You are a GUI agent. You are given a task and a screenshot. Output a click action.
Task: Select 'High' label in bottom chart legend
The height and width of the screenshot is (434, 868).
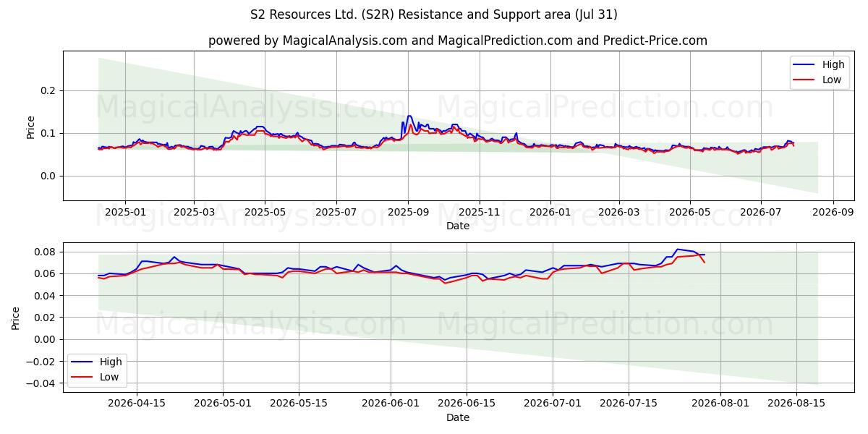coord(111,362)
